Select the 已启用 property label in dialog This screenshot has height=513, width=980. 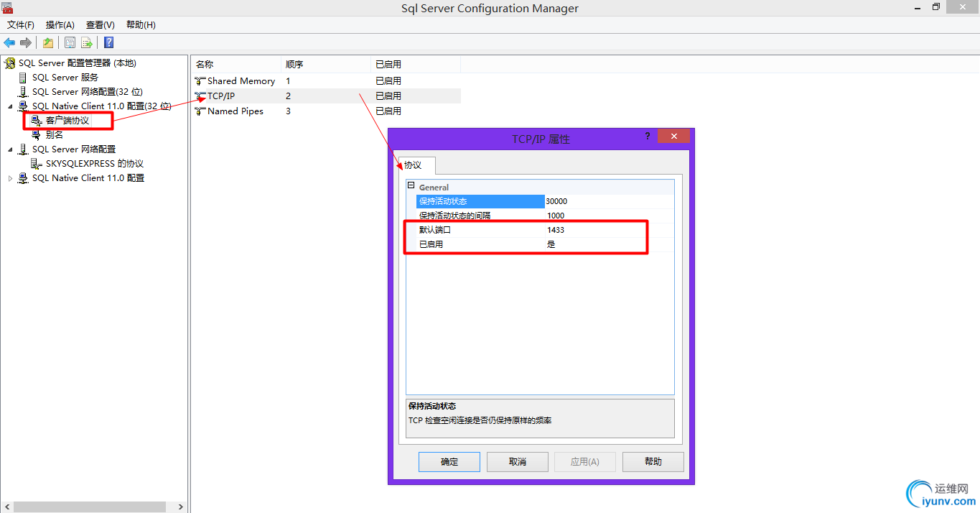tap(431, 244)
